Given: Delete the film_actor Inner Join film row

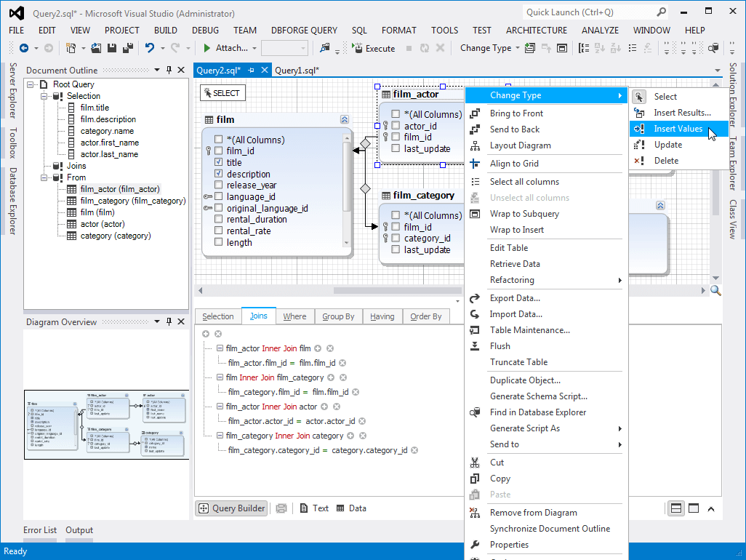Looking at the screenshot, I should [x=330, y=348].
